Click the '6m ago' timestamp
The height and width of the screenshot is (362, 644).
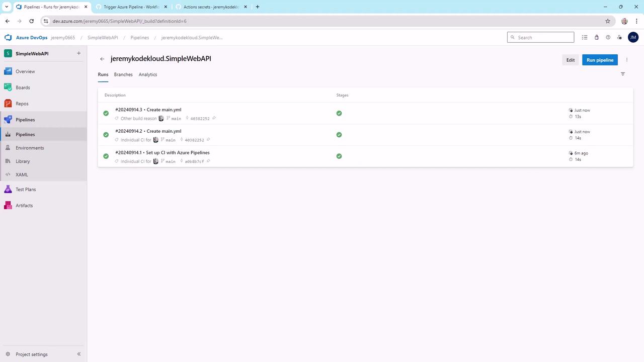[x=581, y=153]
